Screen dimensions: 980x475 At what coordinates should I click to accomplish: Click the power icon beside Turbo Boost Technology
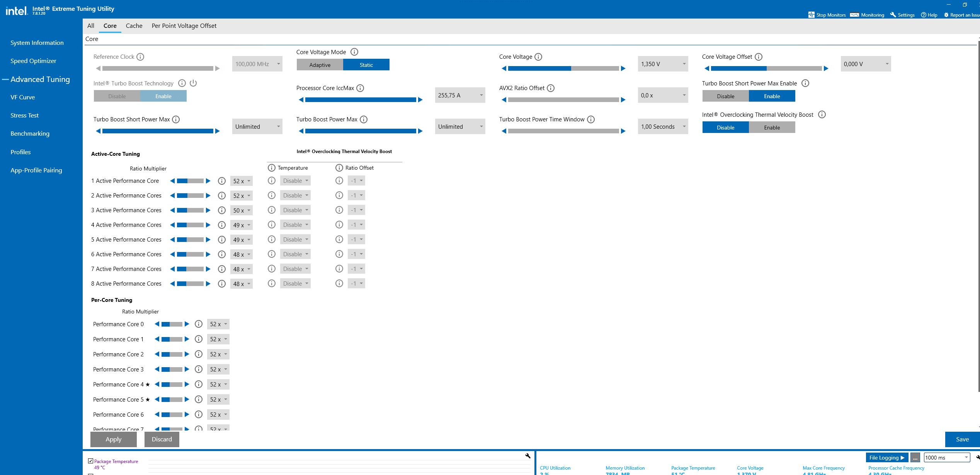click(x=193, y=83)
